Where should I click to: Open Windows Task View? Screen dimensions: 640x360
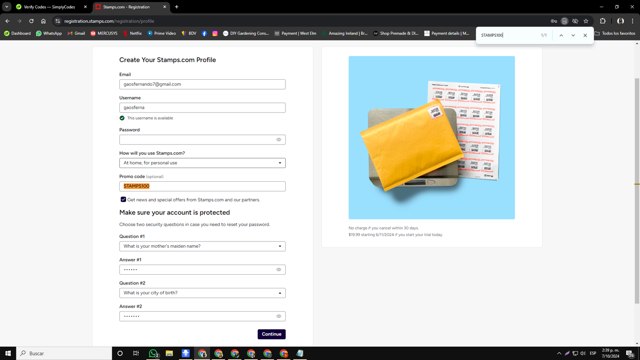[x=136, y=353]
